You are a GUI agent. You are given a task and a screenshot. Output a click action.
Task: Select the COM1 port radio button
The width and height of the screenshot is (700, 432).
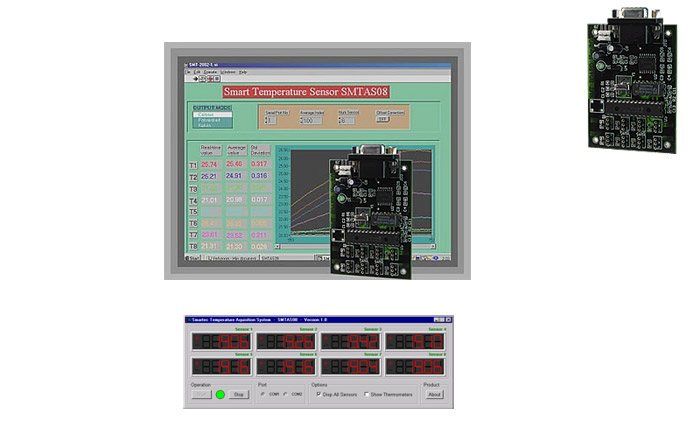click(x=263, y=395)
